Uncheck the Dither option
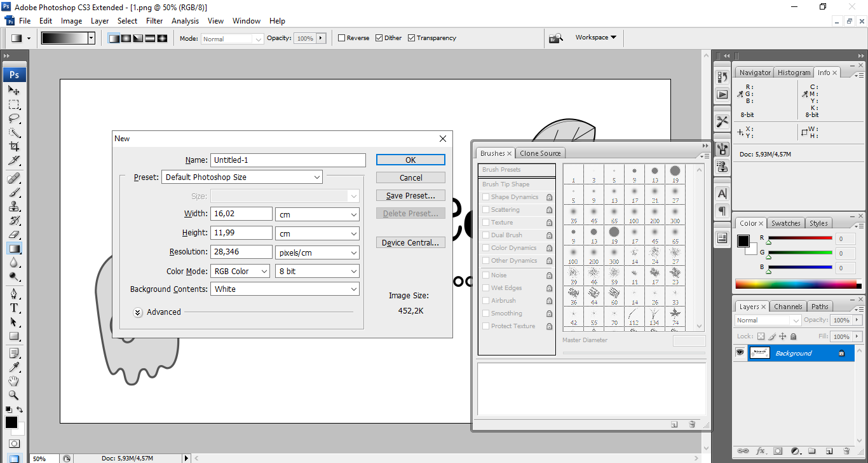The width and height of the screenshot is (868, 463). point(379,38)
